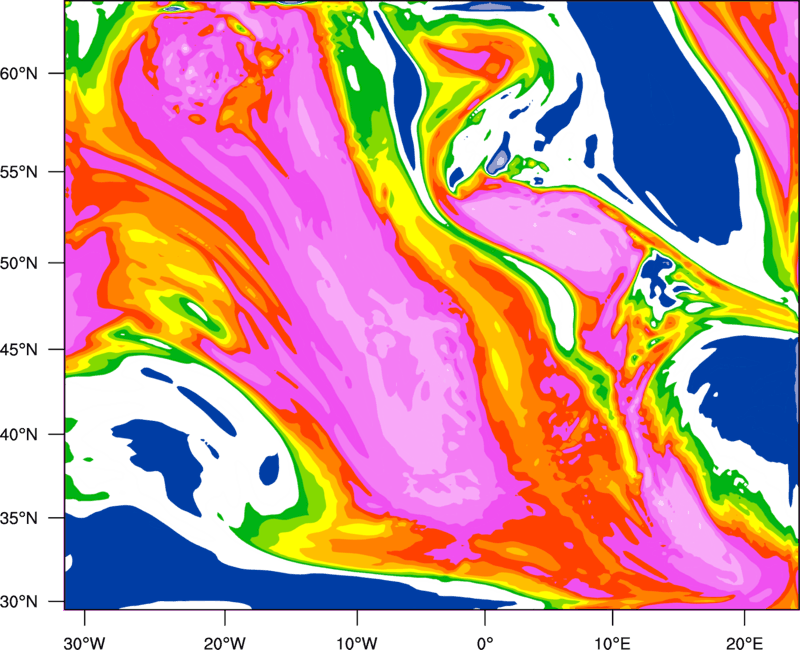800x650 pixels.
Task: Click the 10°W longitude label
Action: [x=357, y=643]
